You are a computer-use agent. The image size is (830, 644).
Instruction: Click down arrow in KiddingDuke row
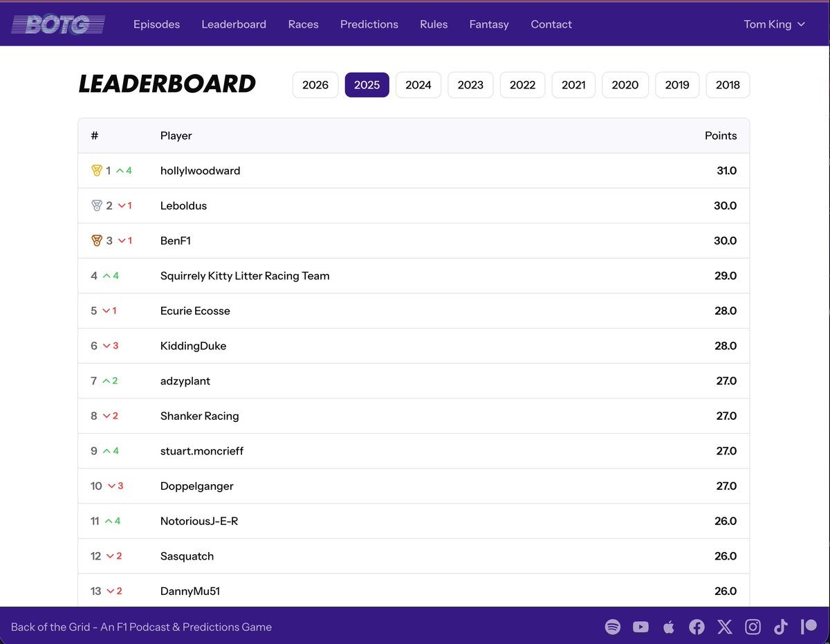[107, 346]
